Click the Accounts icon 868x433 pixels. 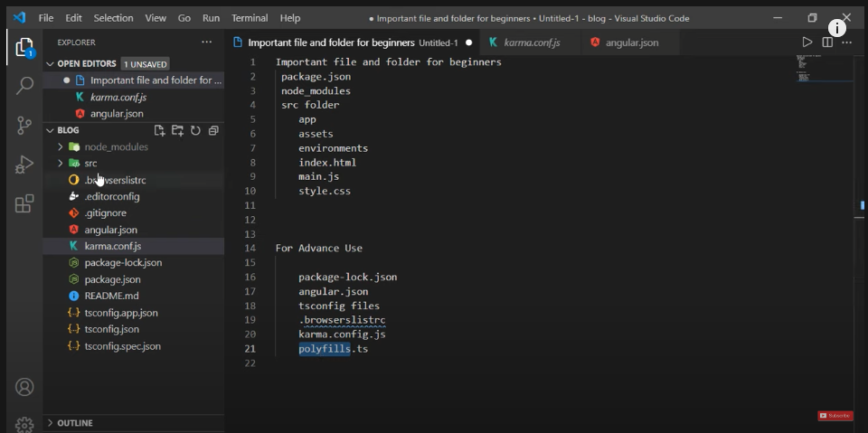(x=24, y=388)
